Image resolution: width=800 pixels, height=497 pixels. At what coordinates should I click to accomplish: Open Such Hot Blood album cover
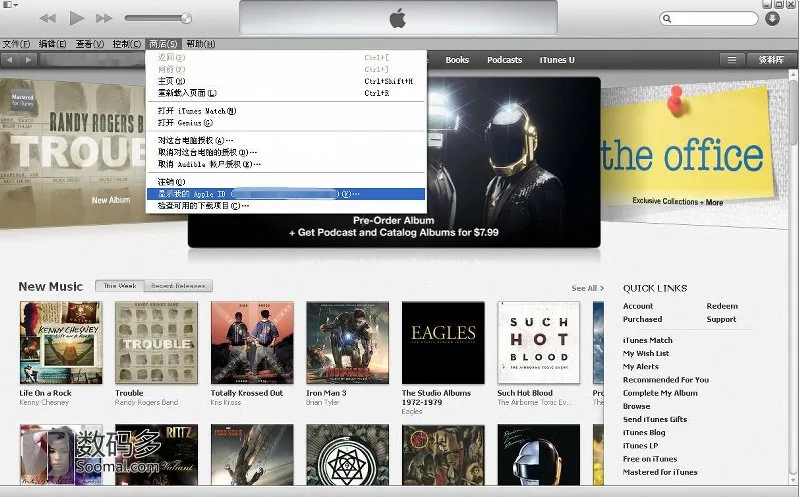(x=539, y=342)
